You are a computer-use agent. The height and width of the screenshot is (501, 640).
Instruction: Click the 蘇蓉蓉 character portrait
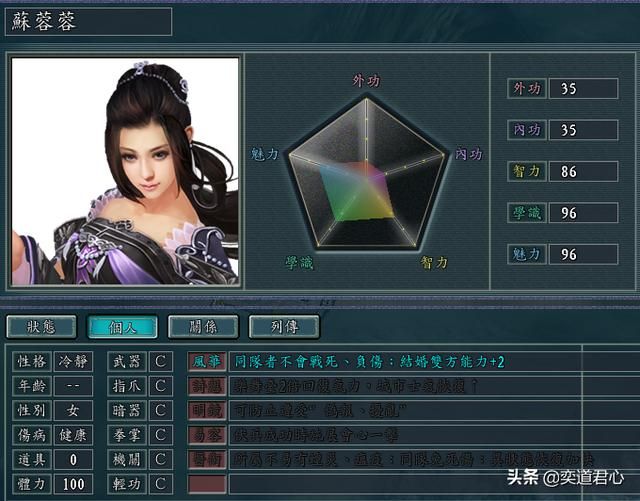(x=125, y=171)
